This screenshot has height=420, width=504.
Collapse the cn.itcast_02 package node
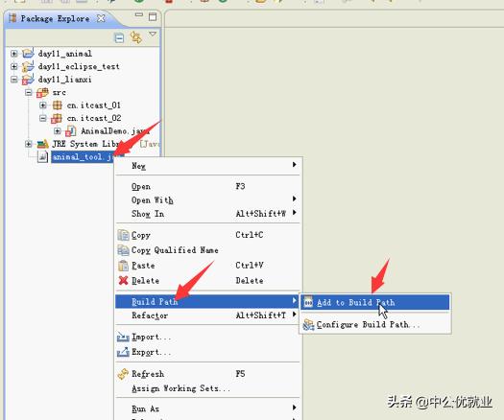pyautogui.click(x=43, y=118)
